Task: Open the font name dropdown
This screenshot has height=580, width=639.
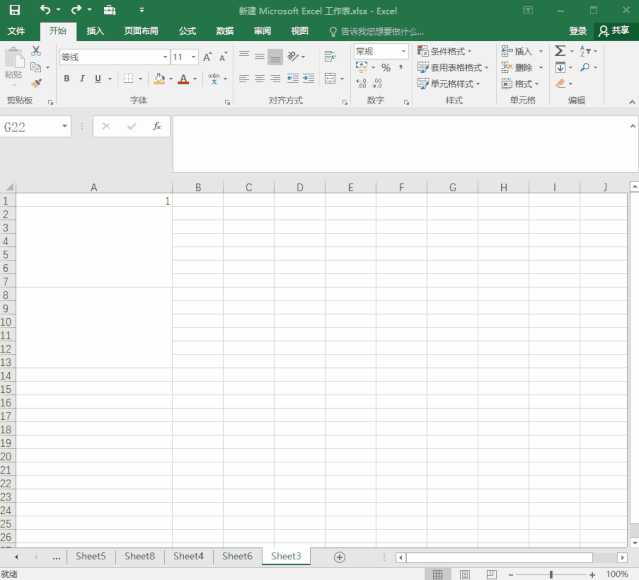Action: point(165,57)
